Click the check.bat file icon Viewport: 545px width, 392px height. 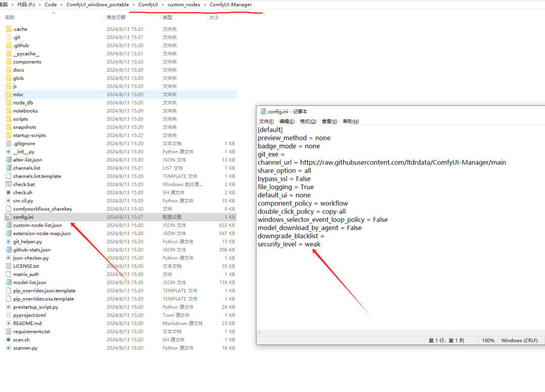(x=9, y=184)
